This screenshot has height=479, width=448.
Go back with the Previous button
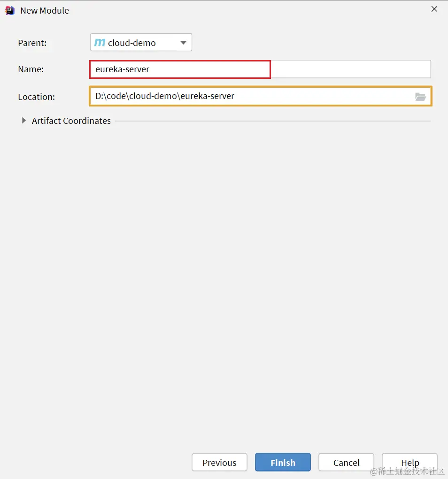point(219,463)
